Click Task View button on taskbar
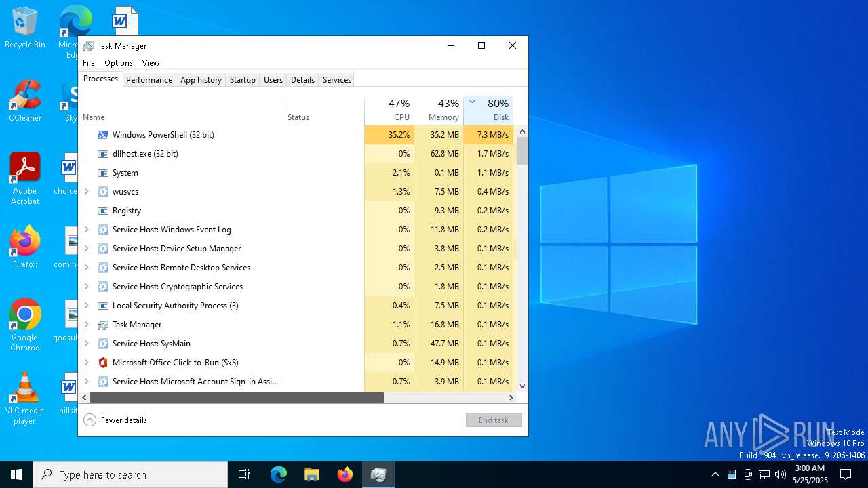This screenshot has width=868, height=488. tap(244, 474)
